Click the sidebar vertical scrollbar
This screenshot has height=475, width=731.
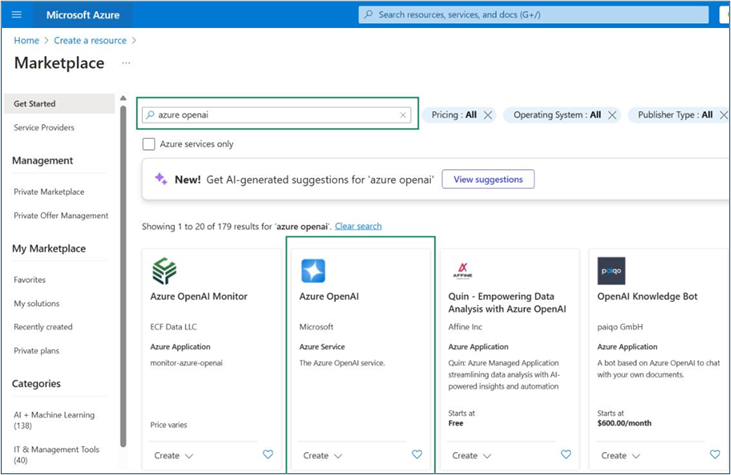point(123,275)
